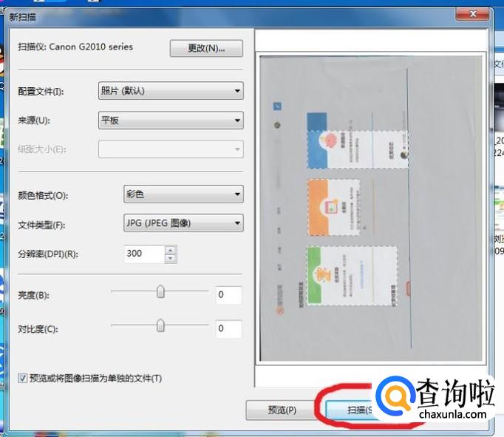Click the 对比度 contrast slider handle
Screen dimensions: 504x437
pos(160,325)
